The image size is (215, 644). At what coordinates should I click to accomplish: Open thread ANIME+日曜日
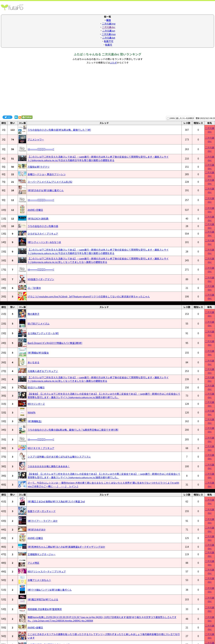point(35,538)
